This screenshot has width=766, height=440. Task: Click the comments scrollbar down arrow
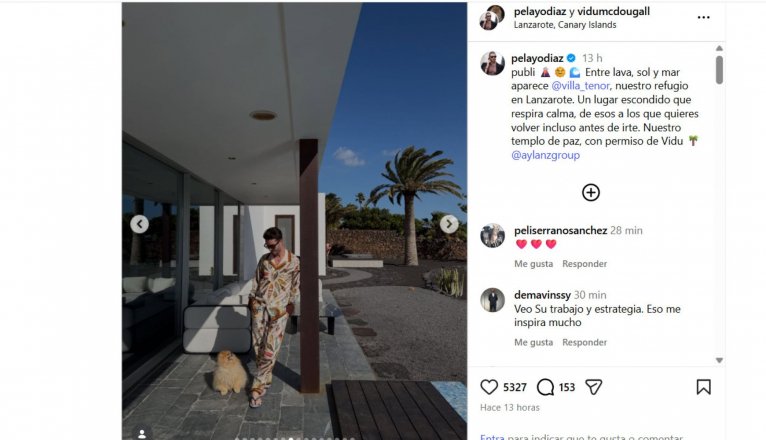(719, 360)
